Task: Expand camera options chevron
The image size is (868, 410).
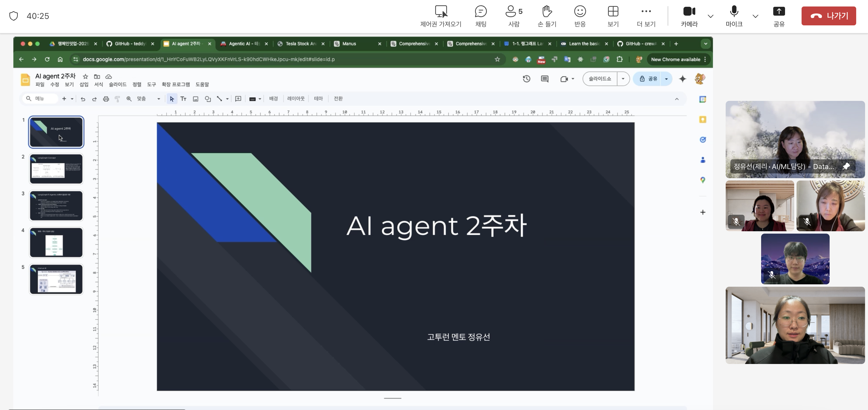Action: (710, 16)
